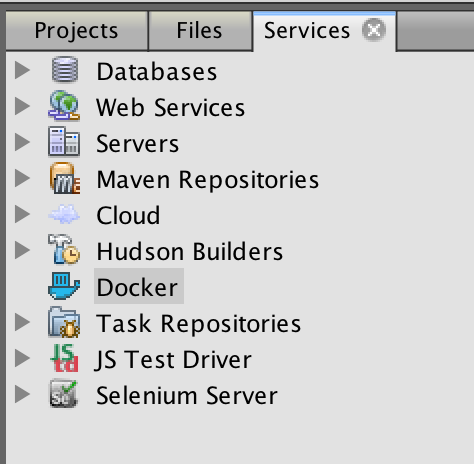Expand the Web Services node
Viewport: 474px width, 464px height.
click(x=22, y=106)
